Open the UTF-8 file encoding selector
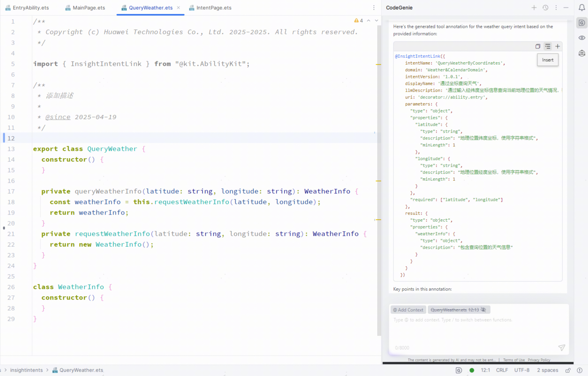The image size is (588, 376). [522, 370]
